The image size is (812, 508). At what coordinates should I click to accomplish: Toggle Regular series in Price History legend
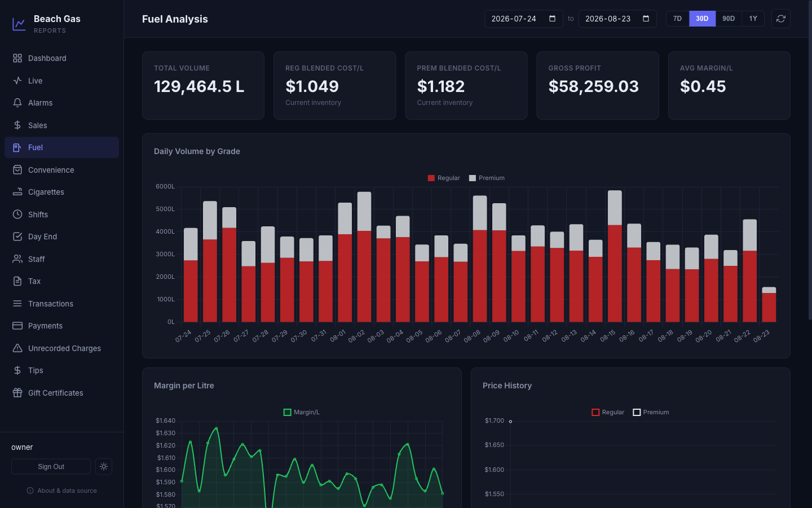pos(608,412)
